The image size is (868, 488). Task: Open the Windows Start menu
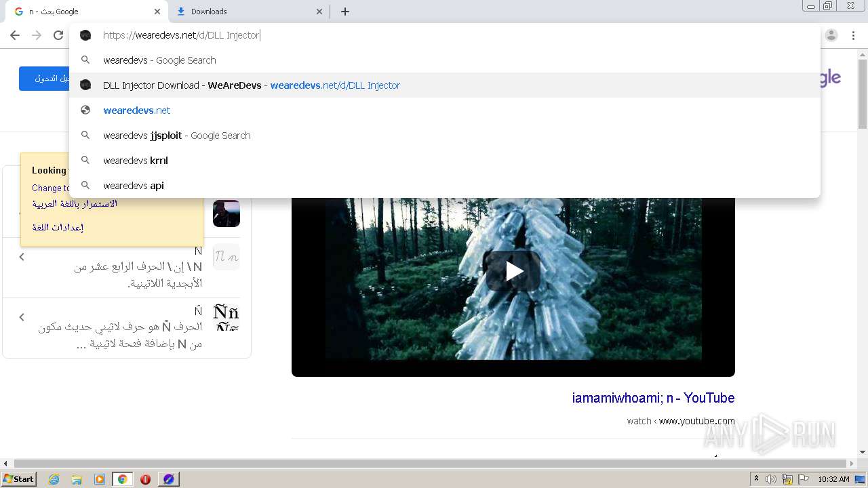tap(19, 479)
